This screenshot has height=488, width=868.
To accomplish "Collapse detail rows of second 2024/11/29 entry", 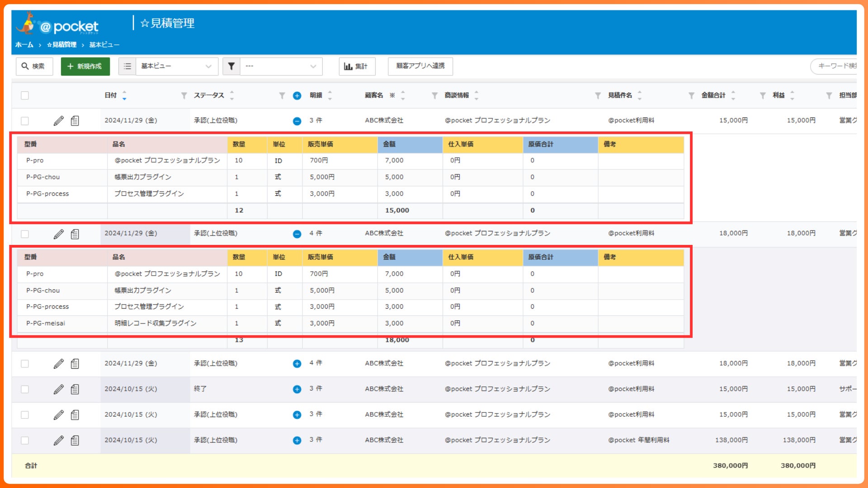I will (x=297, y=234).
